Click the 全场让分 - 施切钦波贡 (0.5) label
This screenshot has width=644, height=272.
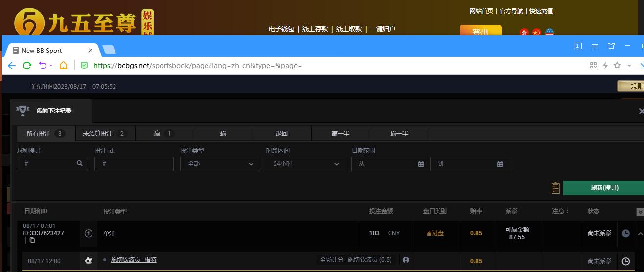[x=356, y=260]
